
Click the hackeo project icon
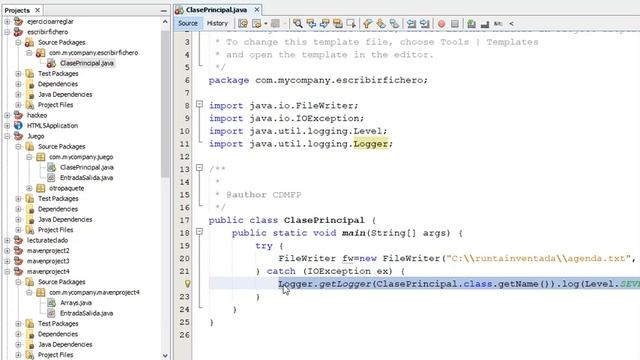(x=18, y=115)
